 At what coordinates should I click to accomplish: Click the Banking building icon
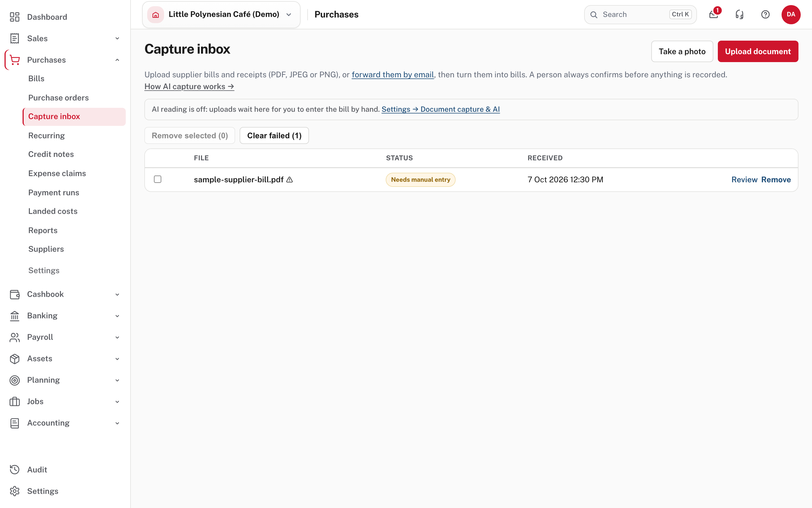(14, 316)
